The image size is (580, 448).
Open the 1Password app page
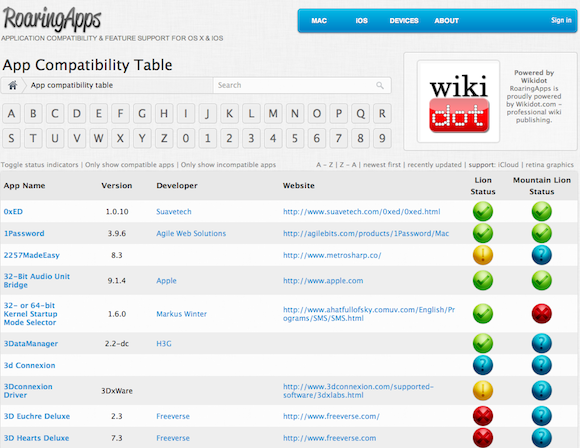24,233
